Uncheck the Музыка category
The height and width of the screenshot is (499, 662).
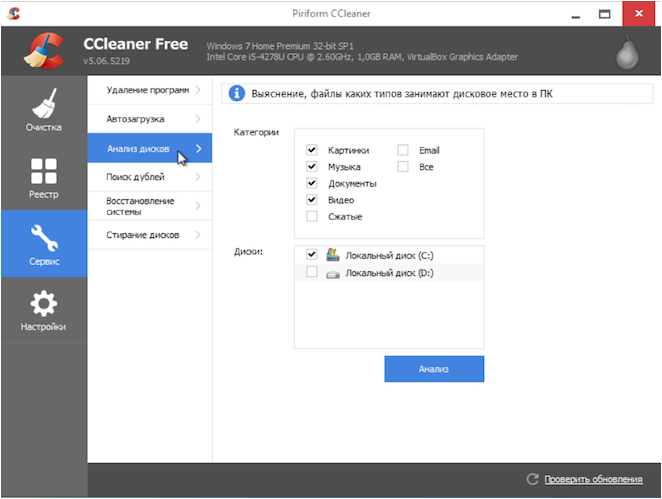pos(312,166)
